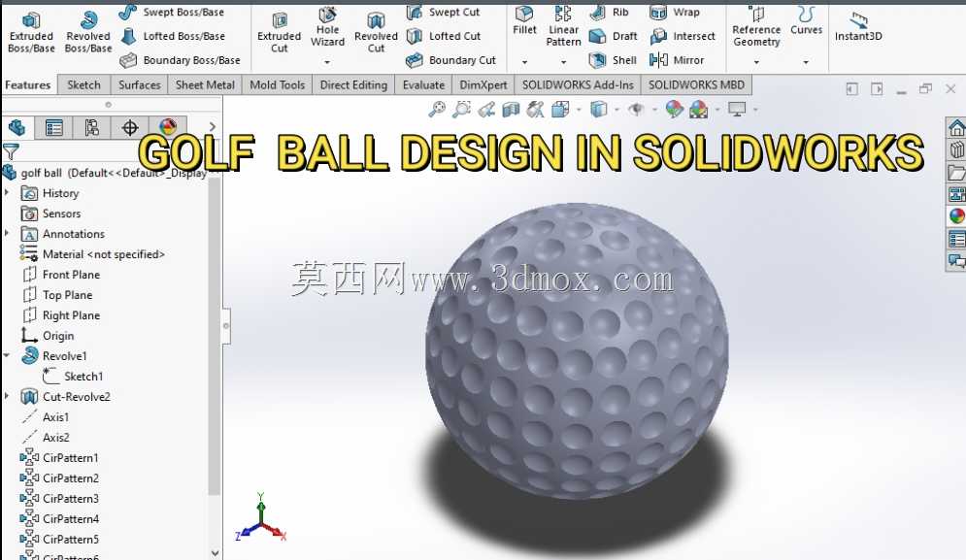Open the Hole Wizard dropdown arrow
Viewport: 966px width, 560px height.
click(327, 61)
